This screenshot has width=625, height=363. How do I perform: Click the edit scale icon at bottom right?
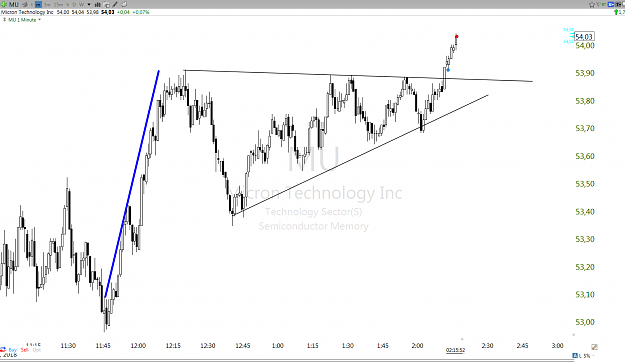(594, 347)
